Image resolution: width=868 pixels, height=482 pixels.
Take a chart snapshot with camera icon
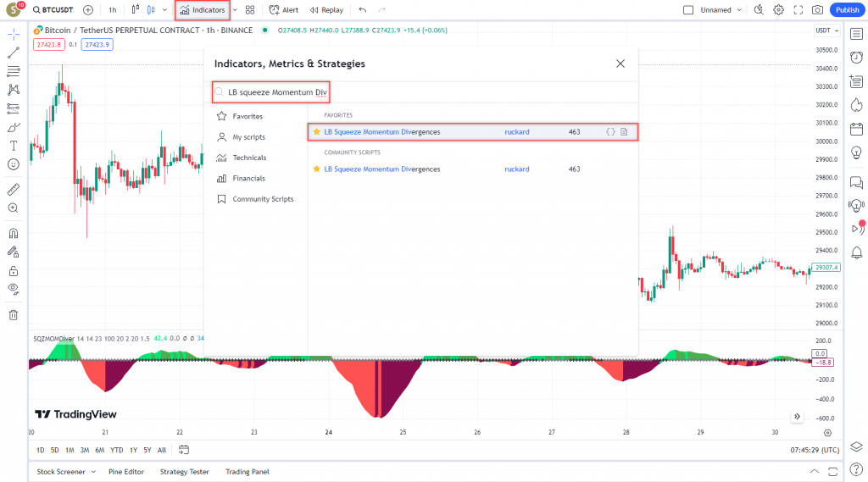click(x=817, y=10)
